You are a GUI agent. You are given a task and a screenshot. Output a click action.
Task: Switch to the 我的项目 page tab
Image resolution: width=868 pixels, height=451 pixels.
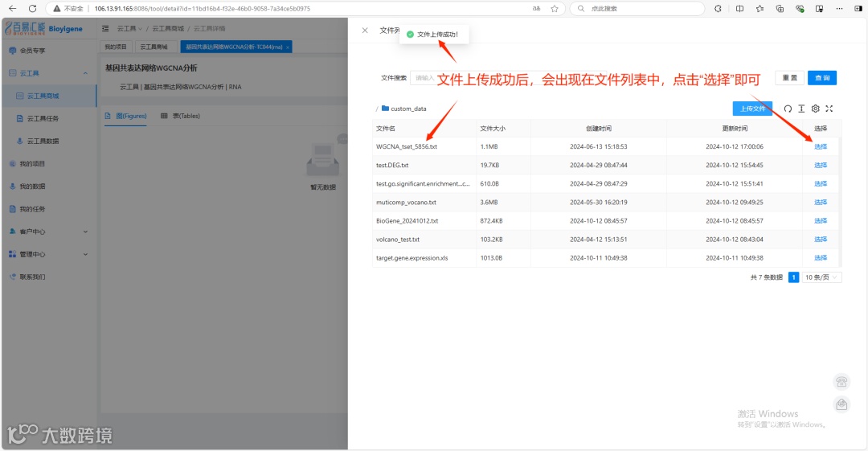pyautogui.click(x=116, y=47)
